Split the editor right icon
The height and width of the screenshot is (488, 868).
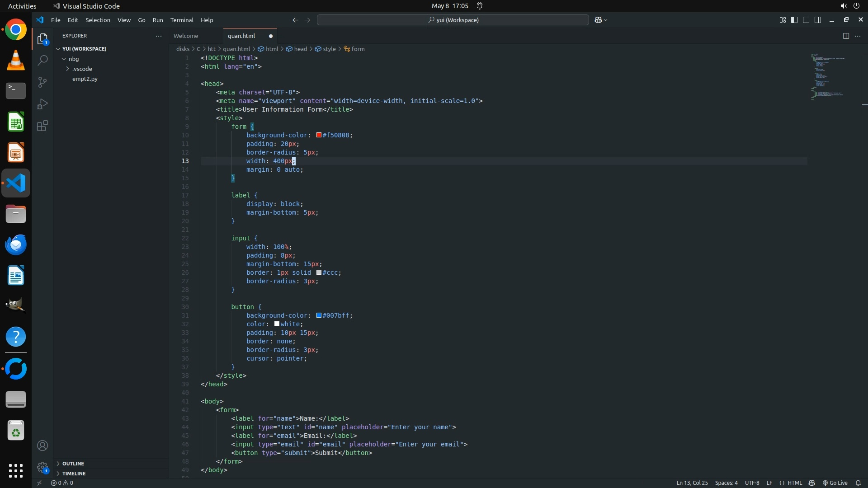[846, 36]
